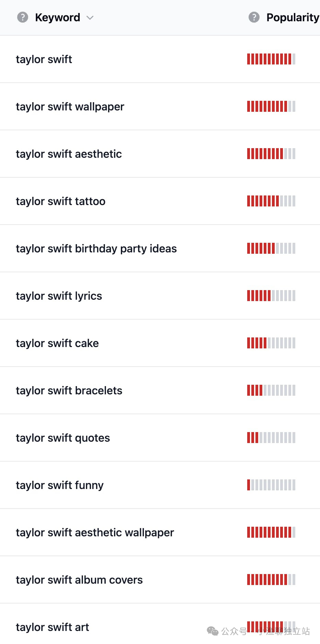Screen dimensions: 320x644
Task: Click the help icon beside Keyword
Action: [x=23, y=17]
